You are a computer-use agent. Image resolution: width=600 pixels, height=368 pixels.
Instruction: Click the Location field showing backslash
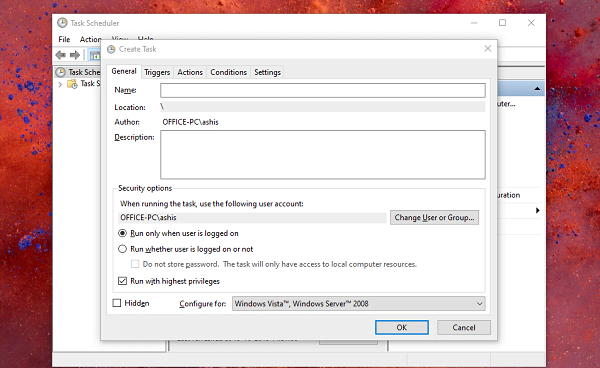pyautogui.click(x=323, y=107)
